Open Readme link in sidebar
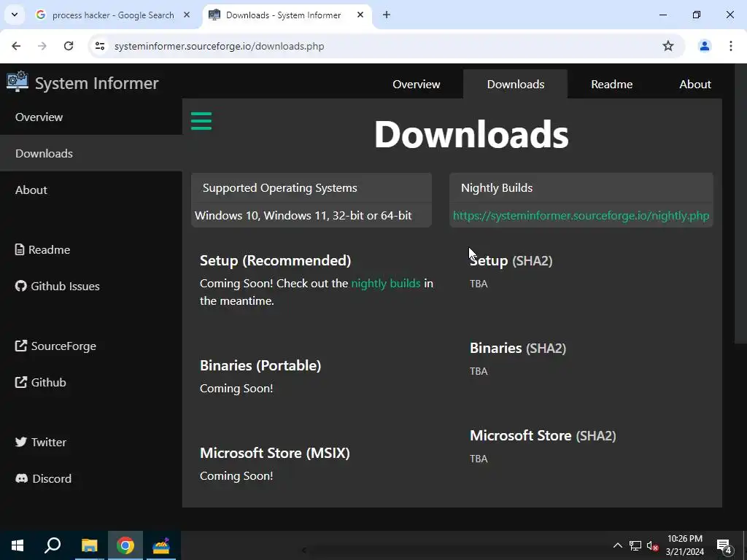This screenshot has width=747, height=560. (42, 249)
